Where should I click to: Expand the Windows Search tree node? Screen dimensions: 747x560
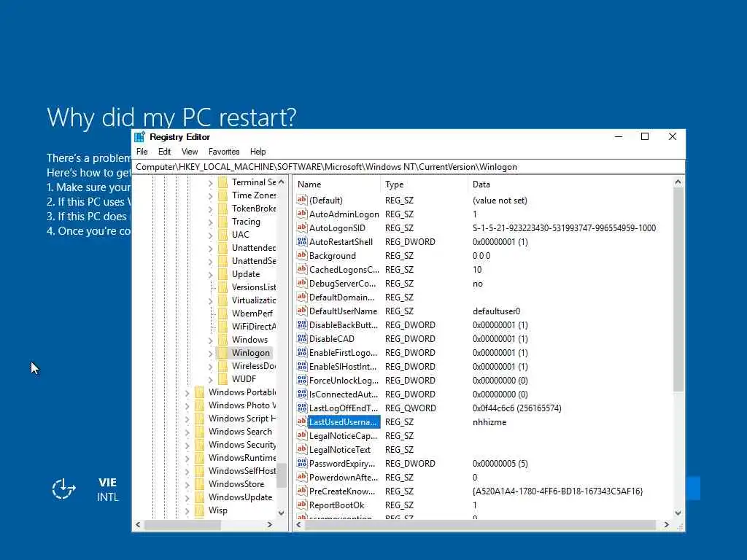[x=187, y=432]
